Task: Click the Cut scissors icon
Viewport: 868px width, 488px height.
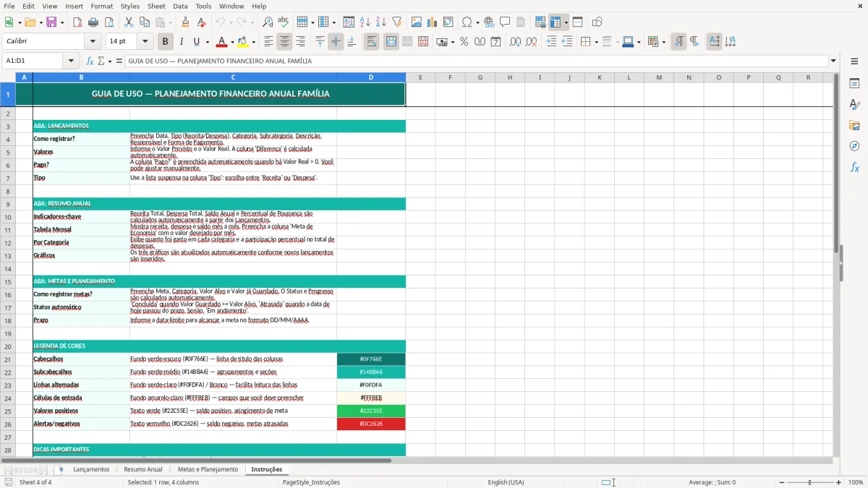Action: [x=129, y=22]
